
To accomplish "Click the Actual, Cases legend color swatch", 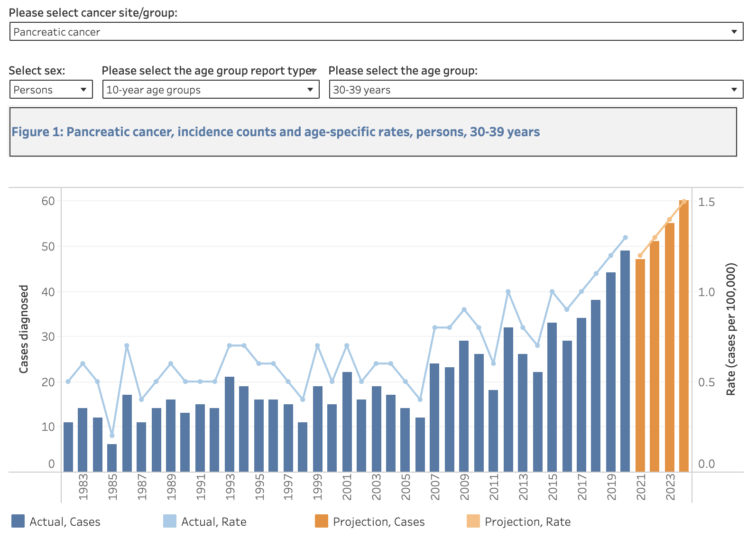I will pyautogui.click(x=18, y=521).
